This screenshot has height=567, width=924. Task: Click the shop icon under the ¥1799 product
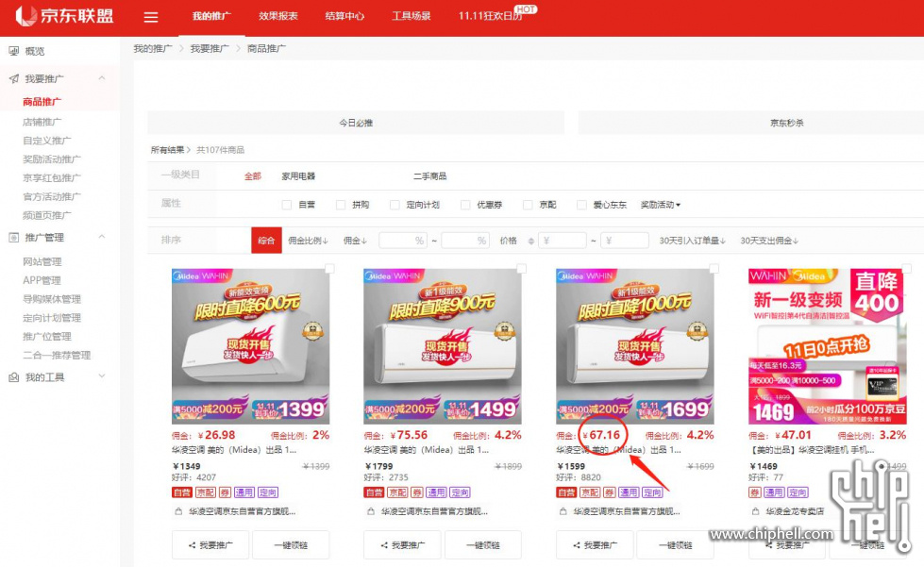coord(371,511)
